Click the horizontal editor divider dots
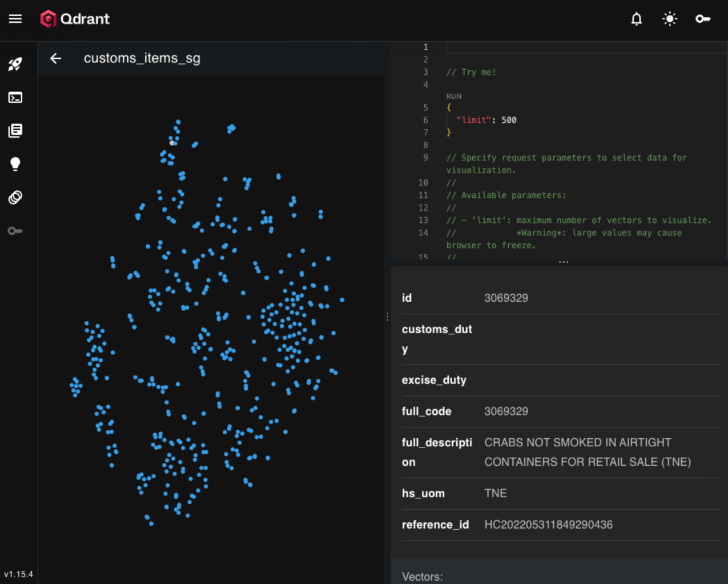The image size is (728, 584). tap(564, 262)
